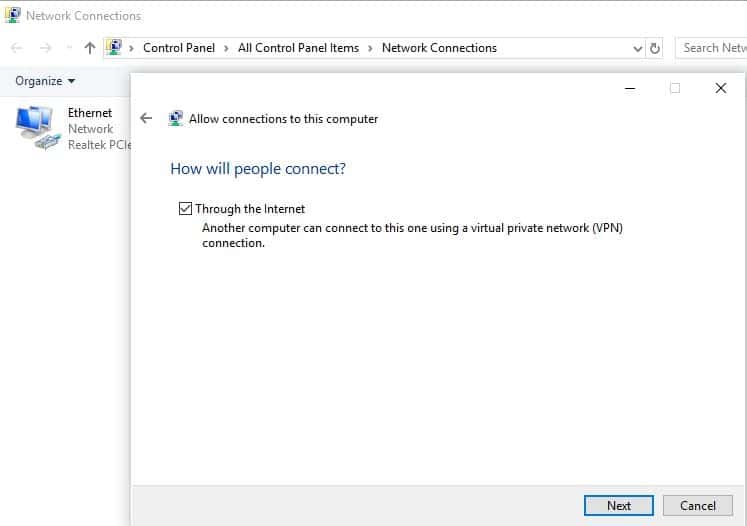The image size is (747, 526).
Task: Click the address bar location icon
Action: (114, 47)
